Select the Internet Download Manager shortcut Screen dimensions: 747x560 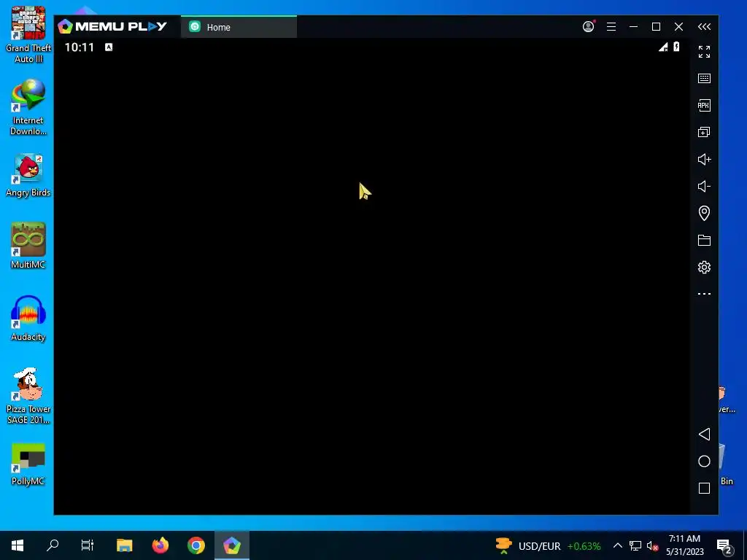click(28, 108)
